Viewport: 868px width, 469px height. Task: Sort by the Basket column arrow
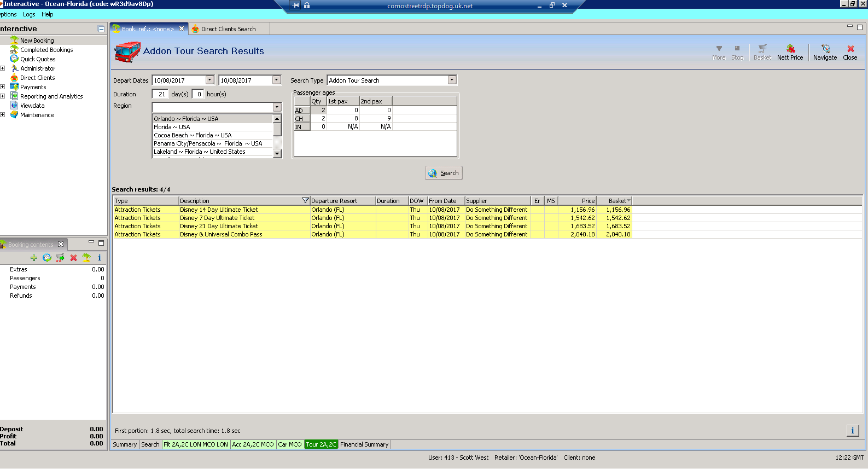(629, 201)
